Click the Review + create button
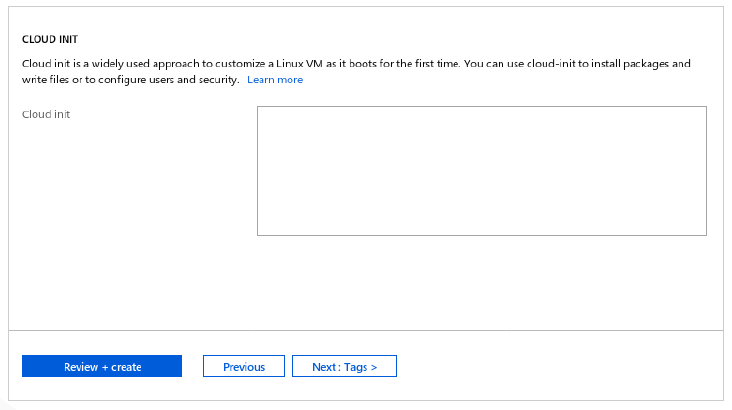Viewport: 732px width, 410px height. (102, 366)
